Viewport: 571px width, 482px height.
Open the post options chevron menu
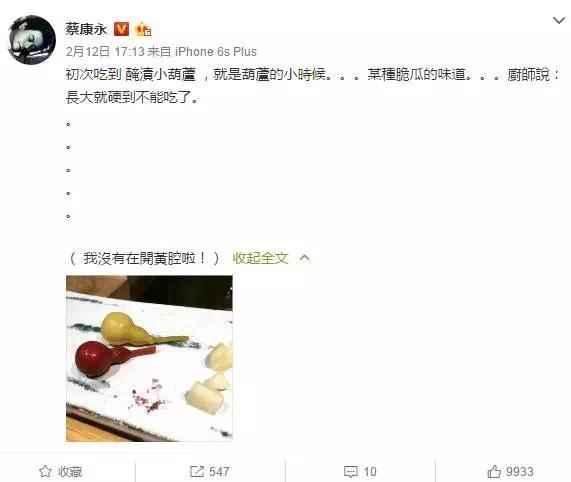pyautogui.click(x=559, y=20)
